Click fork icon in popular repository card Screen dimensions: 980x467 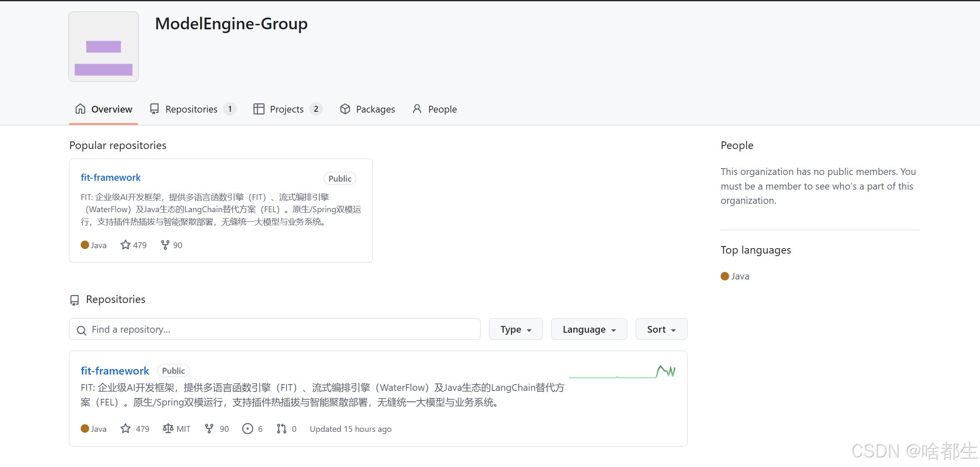(165, 245)
